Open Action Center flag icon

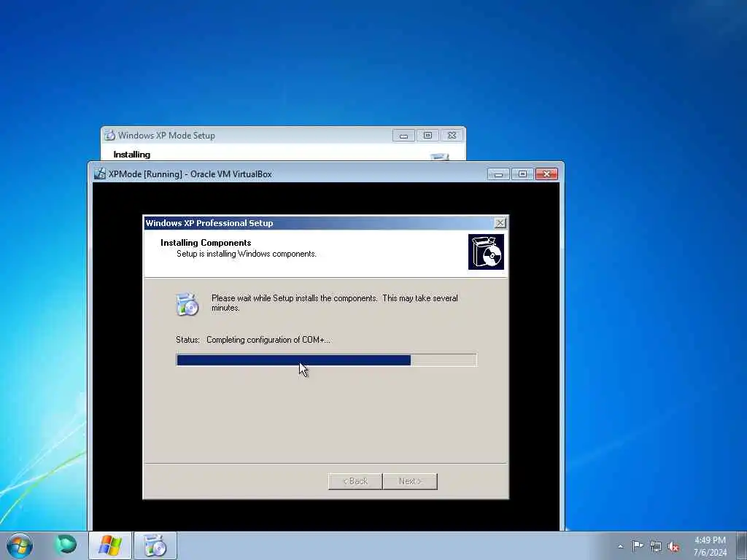638,545
